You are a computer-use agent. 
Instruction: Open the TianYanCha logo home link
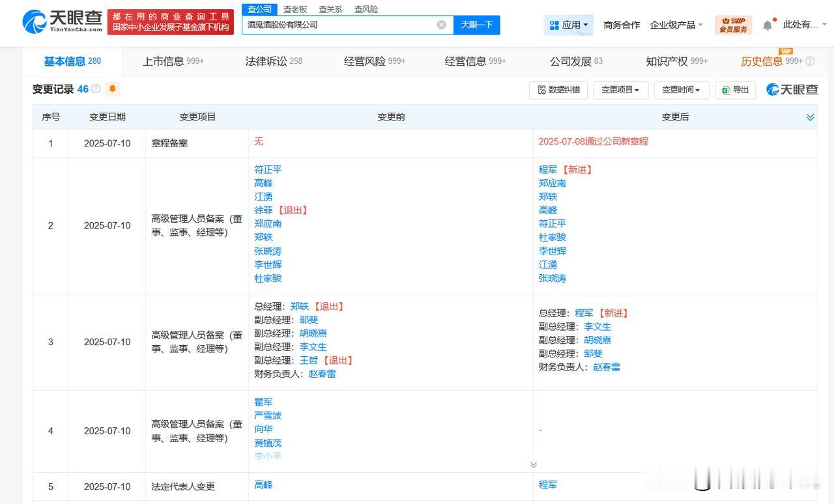(x=62, y=22)
